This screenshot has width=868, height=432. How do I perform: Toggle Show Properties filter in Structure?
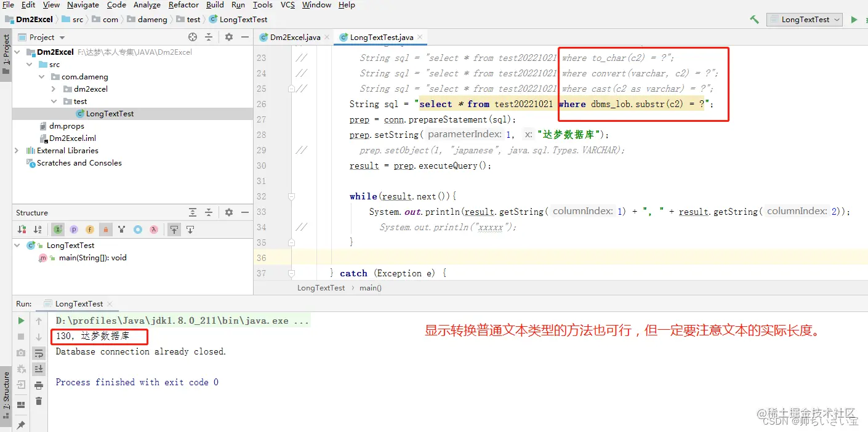coord(74,230)
